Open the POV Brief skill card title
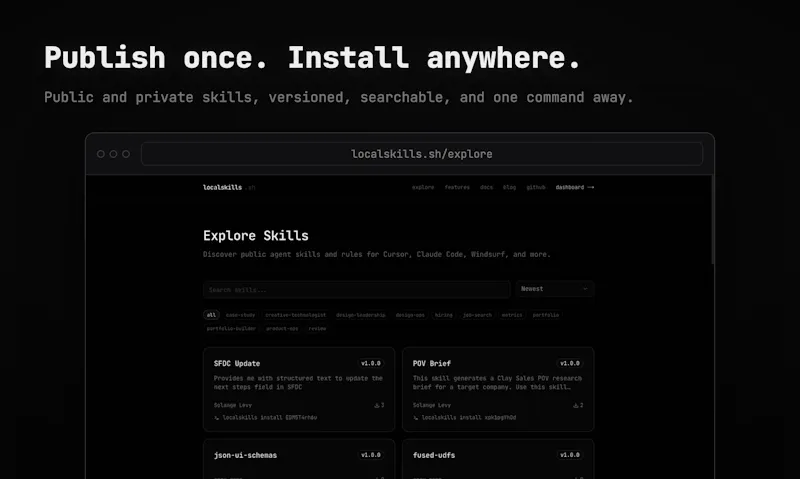The height and width of the screenshot is (479, 800). point(432,363)
